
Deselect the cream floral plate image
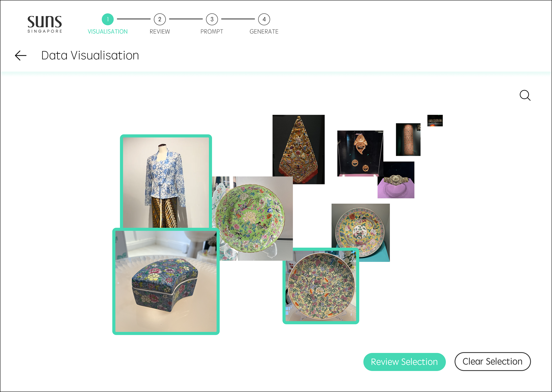click(321, 286)
